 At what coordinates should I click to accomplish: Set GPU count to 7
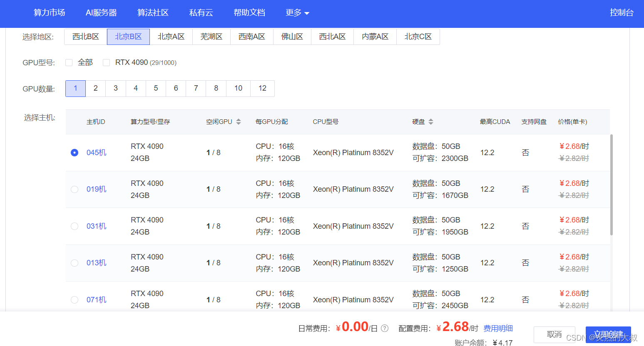tap(196, 88)
